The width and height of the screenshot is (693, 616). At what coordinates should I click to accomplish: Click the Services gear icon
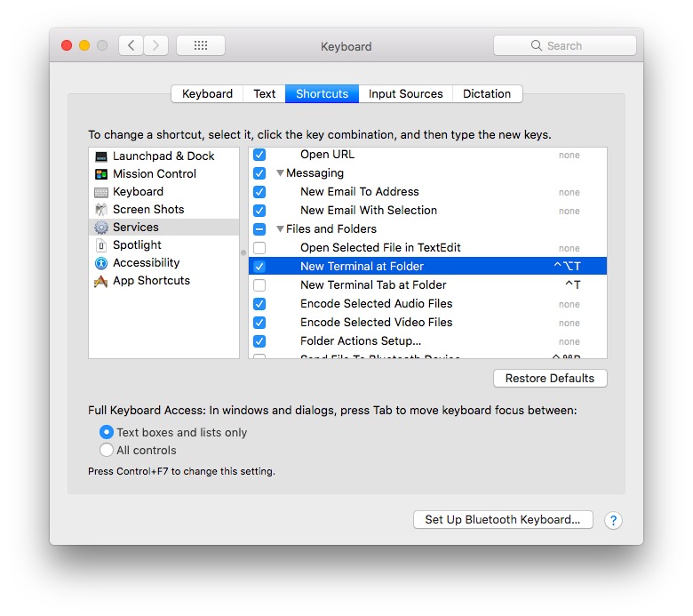point(101,228)
